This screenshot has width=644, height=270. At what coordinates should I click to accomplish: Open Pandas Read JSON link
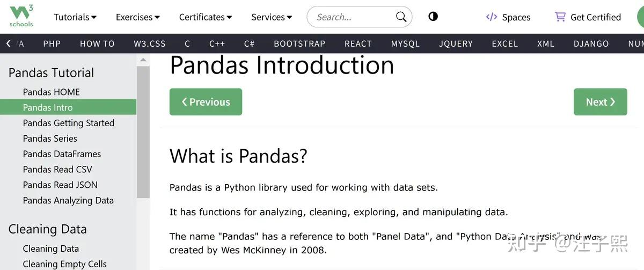coord(60,185)
